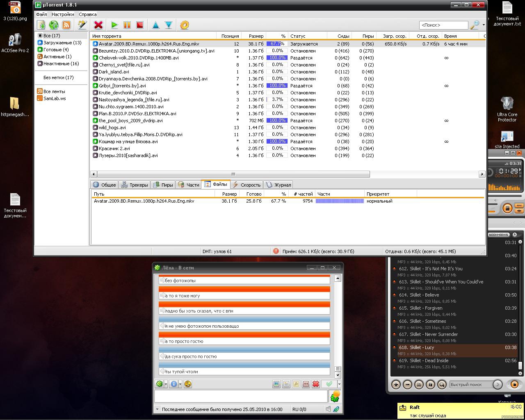Screen dimensions: 525x420
Task: Open the search engine dropdown arrow beside magnifier
Action: point(484,25)
